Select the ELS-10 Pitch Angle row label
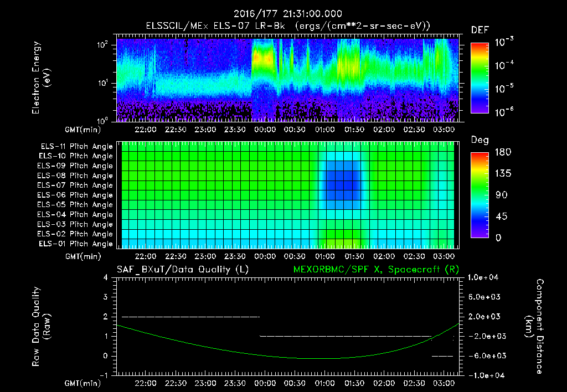Screen dimensions: 567x392 point(76,156)
